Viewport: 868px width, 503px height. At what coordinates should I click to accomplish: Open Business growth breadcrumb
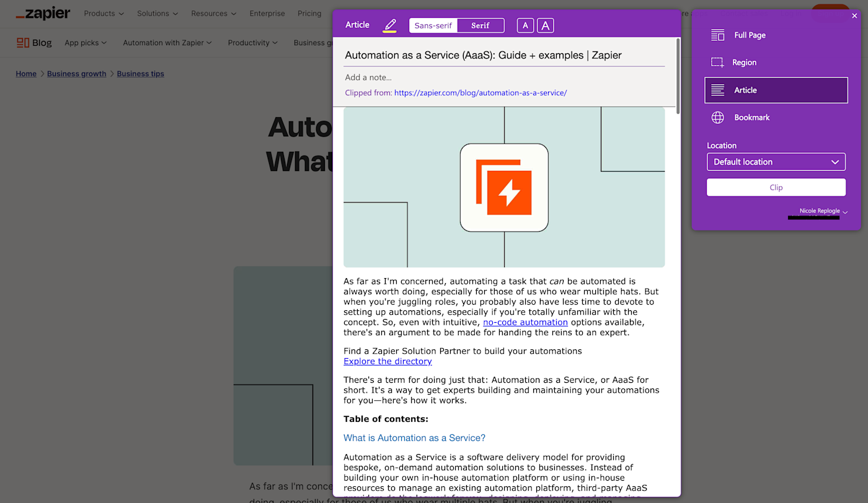[x=77, y=74]
